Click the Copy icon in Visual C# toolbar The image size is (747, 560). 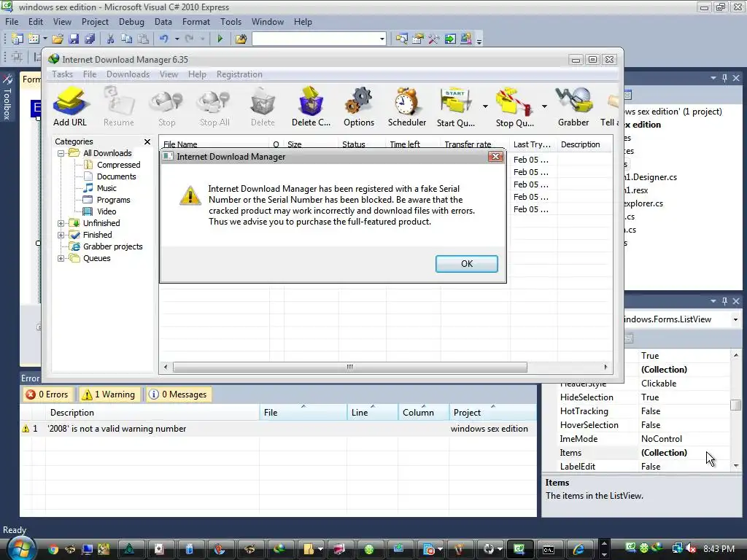point(126,39)
